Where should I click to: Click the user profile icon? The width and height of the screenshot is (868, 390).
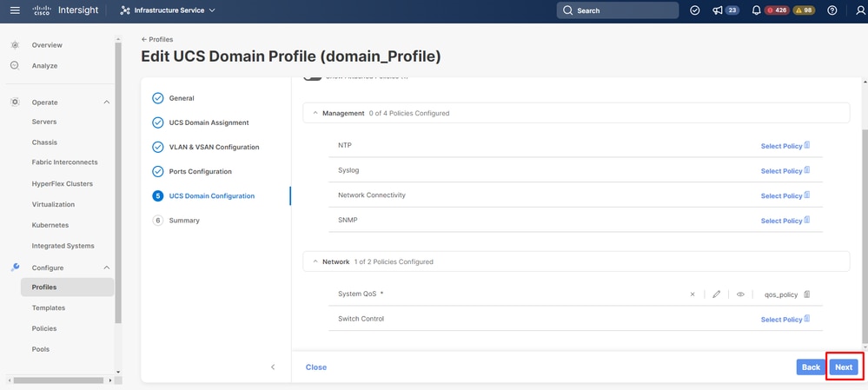(x=860, y=10)
